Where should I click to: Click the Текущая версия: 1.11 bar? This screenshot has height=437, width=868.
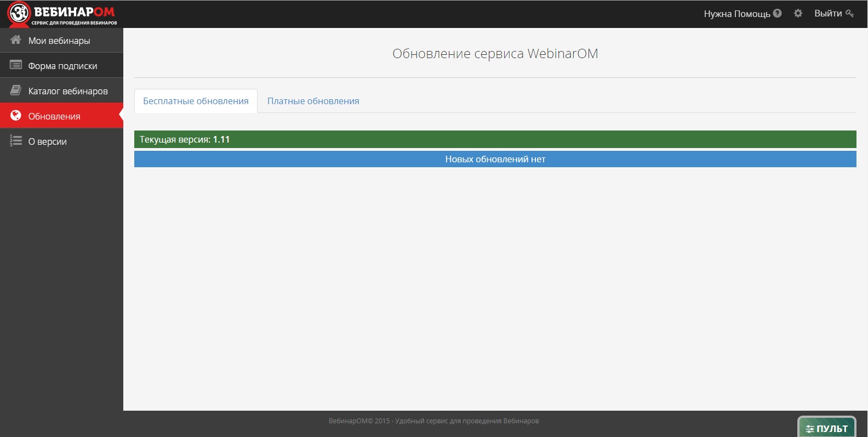point(495,139)
